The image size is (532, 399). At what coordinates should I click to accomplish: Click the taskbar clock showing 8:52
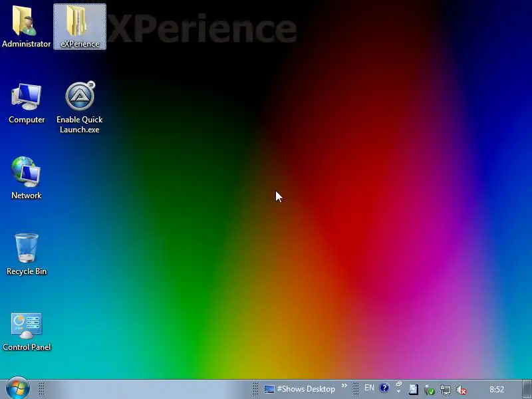[497, 389]
